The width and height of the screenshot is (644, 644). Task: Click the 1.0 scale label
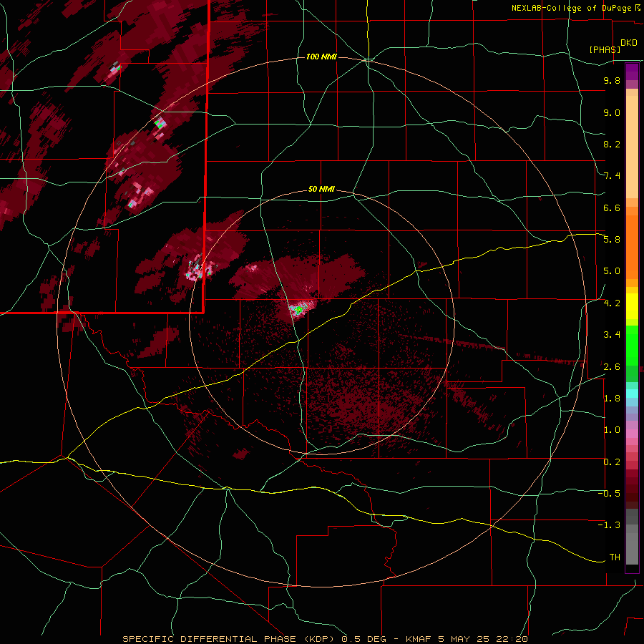pyautogui.click(x=612, y=430)
